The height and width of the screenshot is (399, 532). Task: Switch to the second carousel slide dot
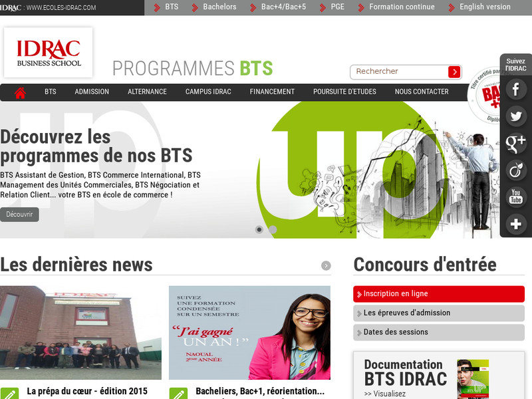pyautogui.click(x=273, y=229)
